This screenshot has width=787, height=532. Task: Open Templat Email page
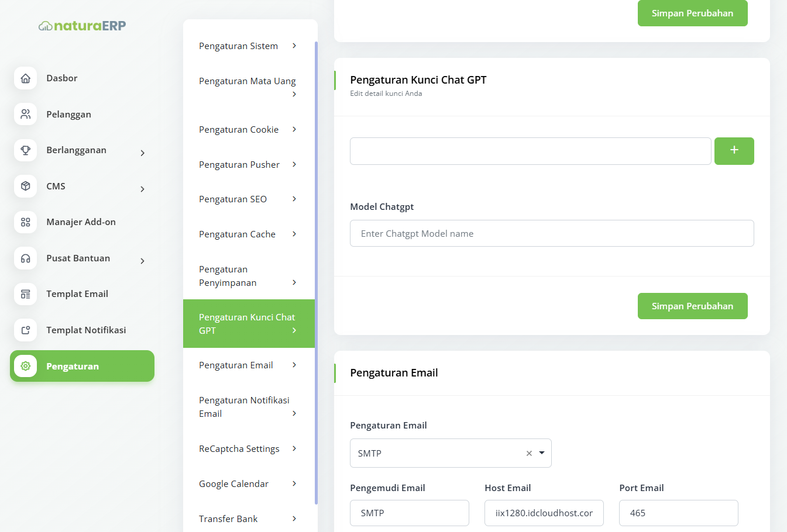82,294
